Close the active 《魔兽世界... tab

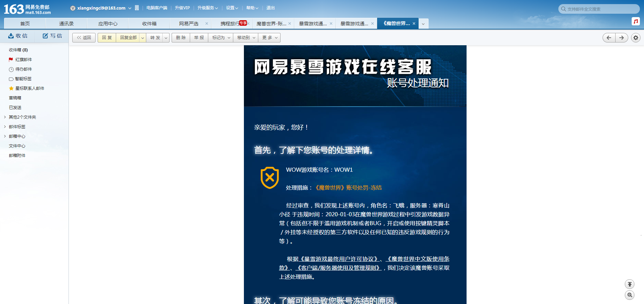click(x=414, y=24)
